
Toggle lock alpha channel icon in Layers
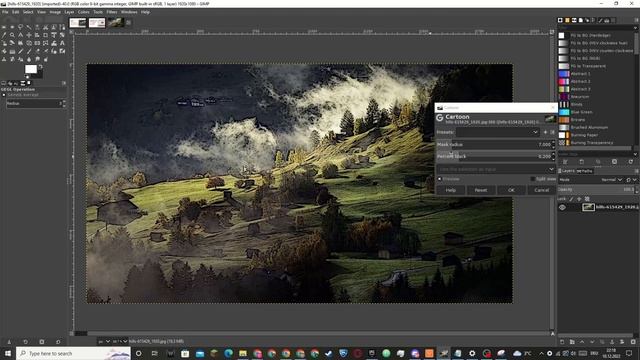click(587, 199)
